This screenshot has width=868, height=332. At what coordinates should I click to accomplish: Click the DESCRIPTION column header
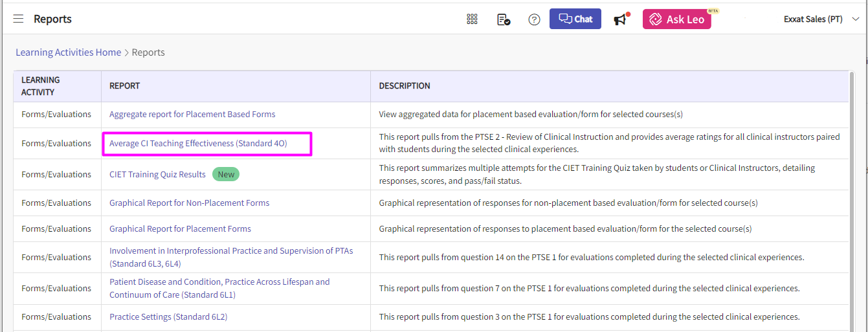tap(405, 86)
